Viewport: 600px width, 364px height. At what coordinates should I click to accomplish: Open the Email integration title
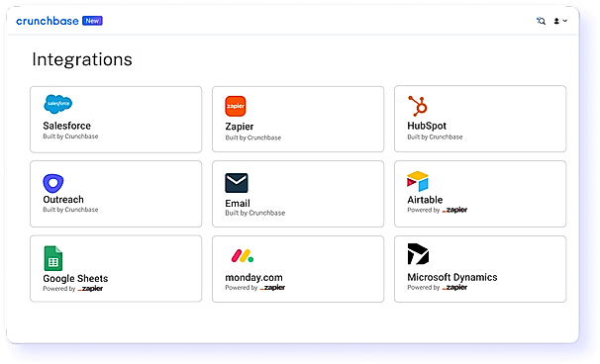[238, 204]
